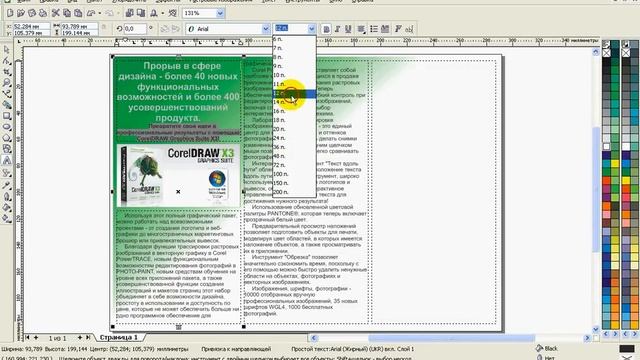
Task: Open the Edit Text button (ab|)
Action: (x=409, y=29)
